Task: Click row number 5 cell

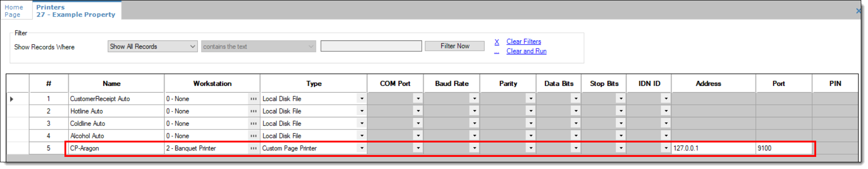Action: pyautogui.click(x=49, y=148)
